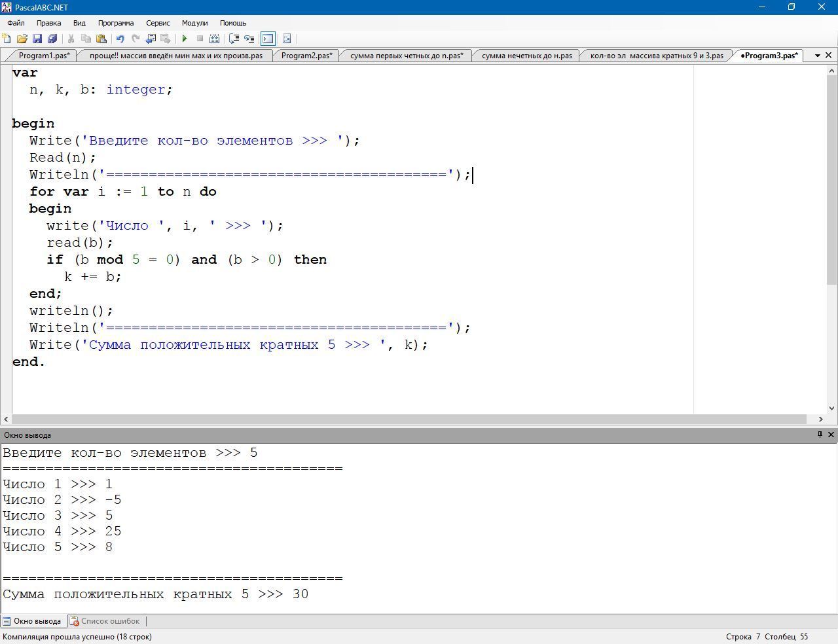Undo the last edit via toolbar

click(120, 39)
